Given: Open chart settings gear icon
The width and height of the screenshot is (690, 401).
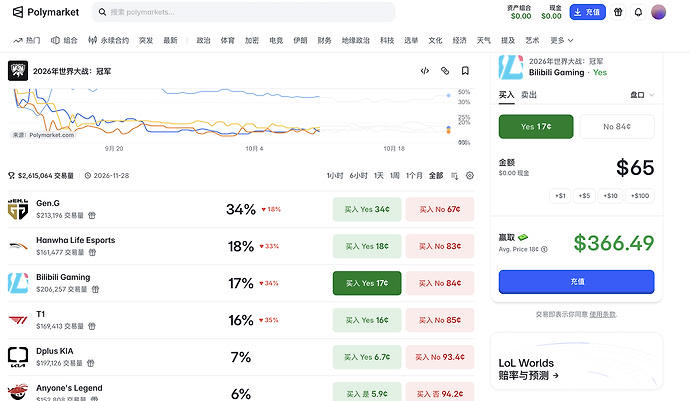Looking at the screenshot, I should (470, 176).
